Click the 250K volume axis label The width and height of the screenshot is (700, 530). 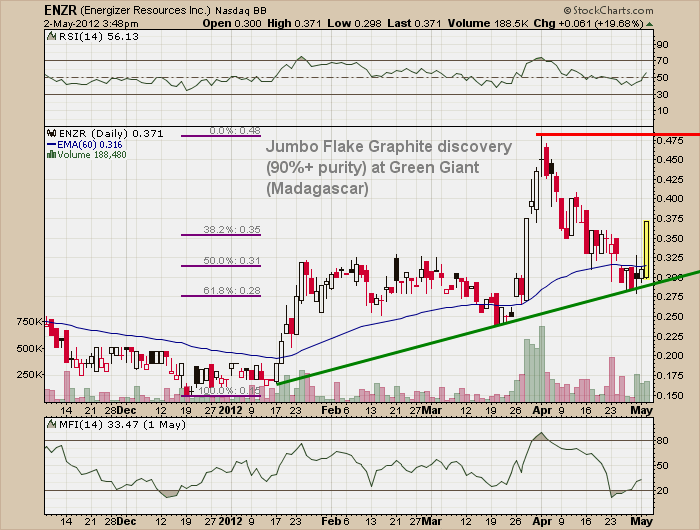[x=29, y=375]
